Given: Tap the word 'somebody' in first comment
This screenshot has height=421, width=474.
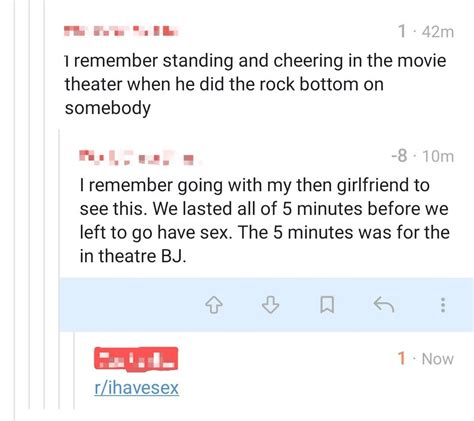Looking at the screenshot, I should coord(108,108).
